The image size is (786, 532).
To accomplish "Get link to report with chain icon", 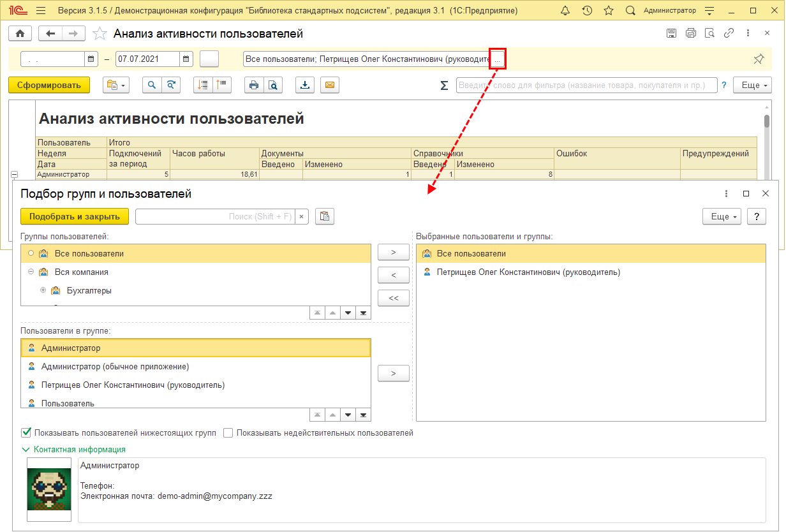I will click(729, 34).
